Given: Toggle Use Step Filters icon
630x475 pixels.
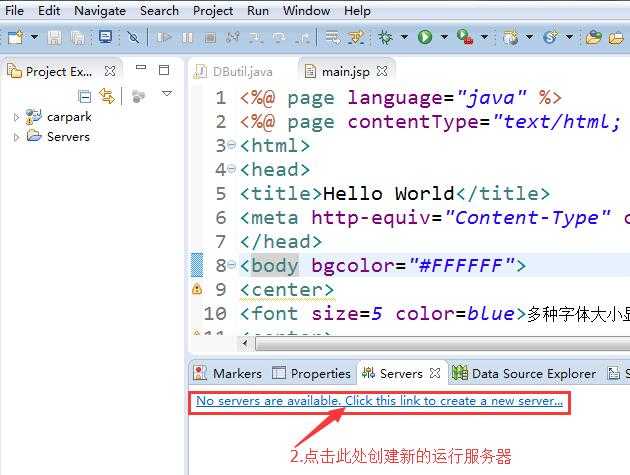Looking at the screenshot, I should [x=356, y=38].
